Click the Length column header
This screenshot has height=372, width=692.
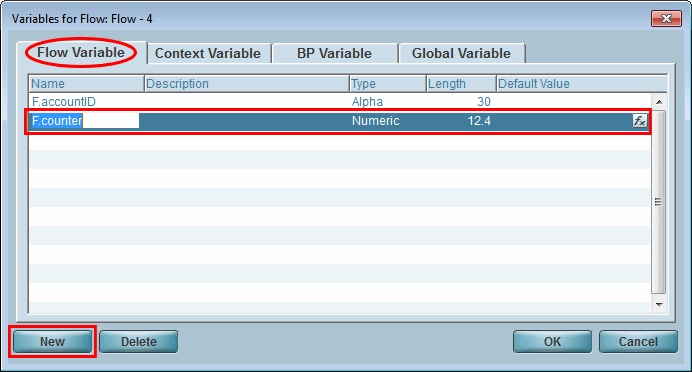[461, 83]
